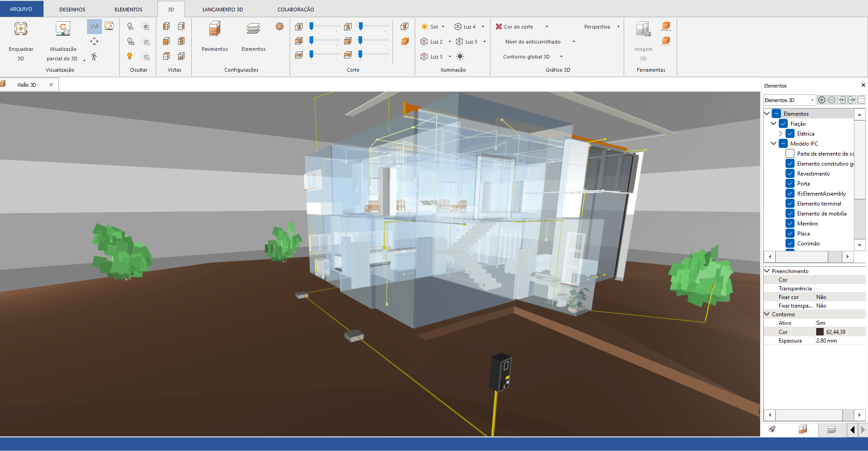Switch to the DESENHOS tab
This screenshot has width=868, height=451.
(x=72, y=9)
